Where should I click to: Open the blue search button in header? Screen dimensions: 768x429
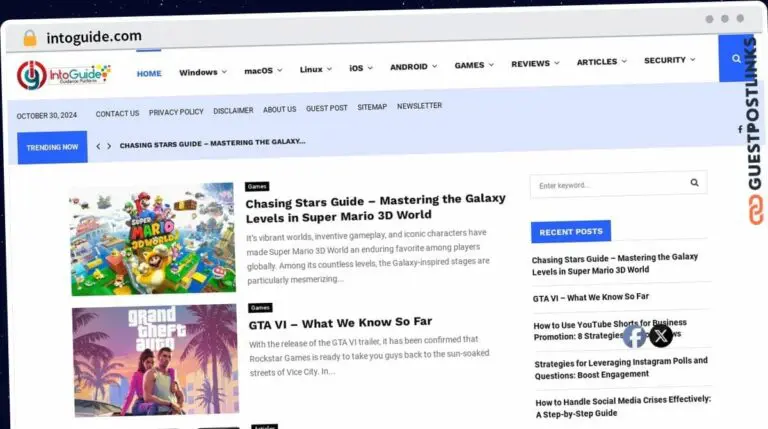[x=736, y=58]
